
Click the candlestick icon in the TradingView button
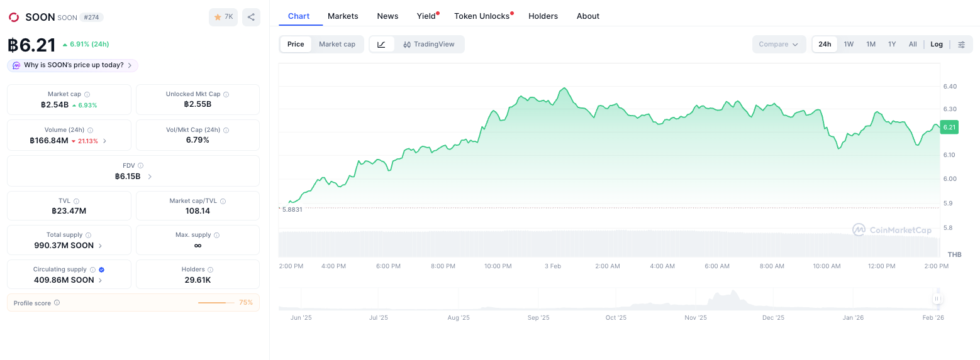tap(407, 45)
